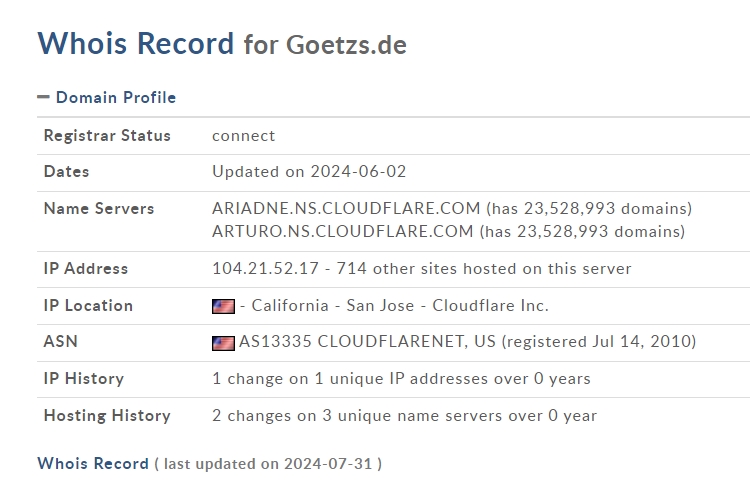
Task: Select '2 changes on 3 unique name servers' text
Action: tap(357, 416)
